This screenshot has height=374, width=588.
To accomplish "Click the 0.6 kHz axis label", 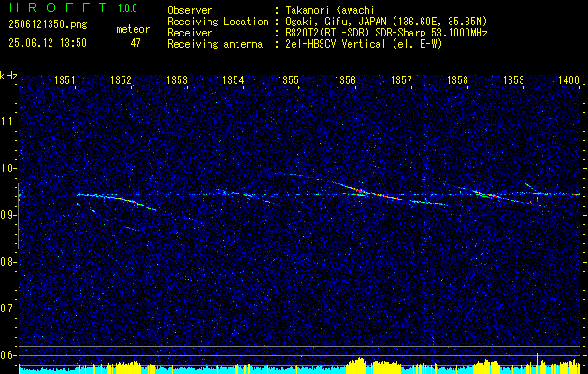I will tap(7, 355).
